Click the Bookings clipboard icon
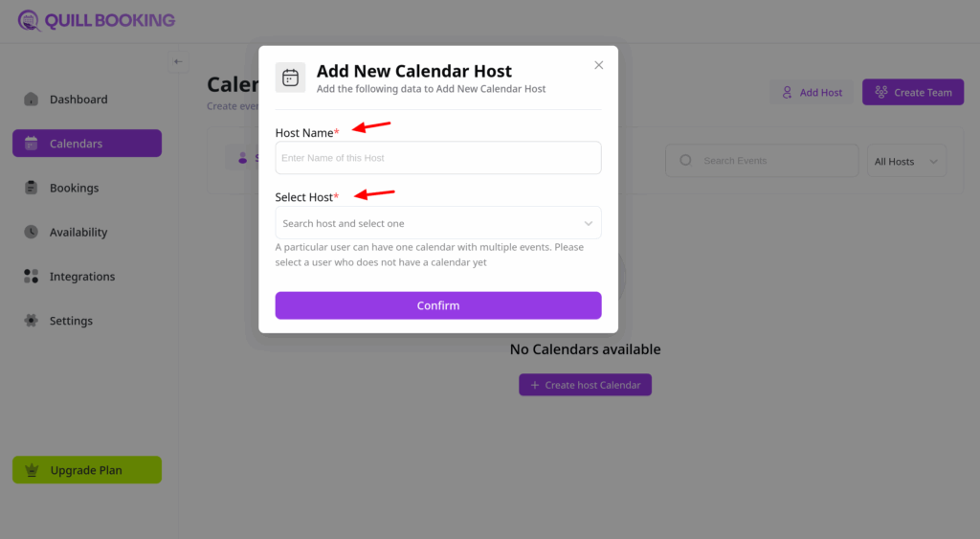This screenshot has width=980, height=539. pos(31,188)
